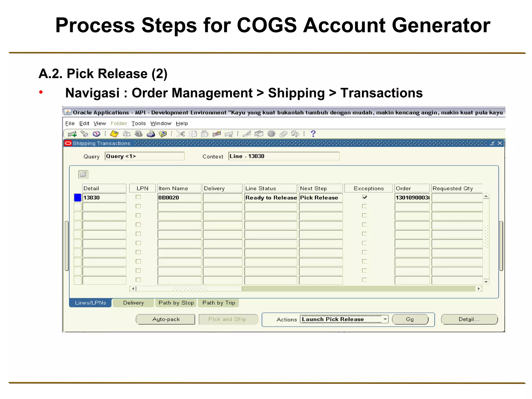The image size is (532, 399).
Task: Click the Item Name column header
Action: click(x=179, y=188)
